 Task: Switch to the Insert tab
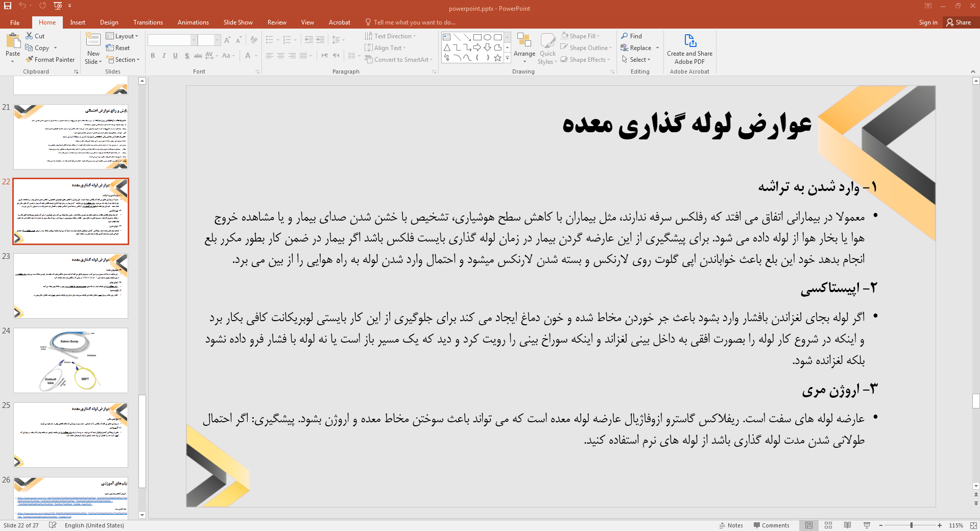click(x=78, y=22)
